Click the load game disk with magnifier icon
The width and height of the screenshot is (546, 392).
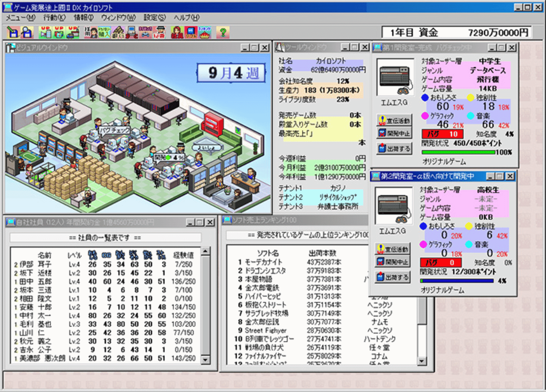[x=27, y=32]
